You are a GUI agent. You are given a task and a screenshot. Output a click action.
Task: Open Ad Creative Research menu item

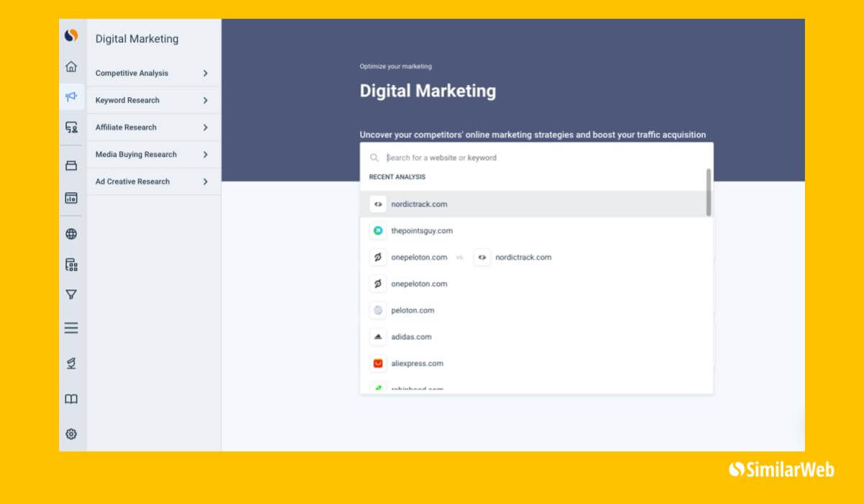point(153,181)
